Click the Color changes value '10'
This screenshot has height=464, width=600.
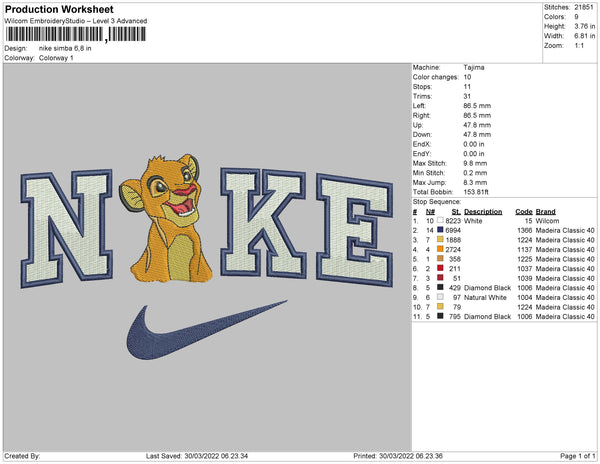467,77
